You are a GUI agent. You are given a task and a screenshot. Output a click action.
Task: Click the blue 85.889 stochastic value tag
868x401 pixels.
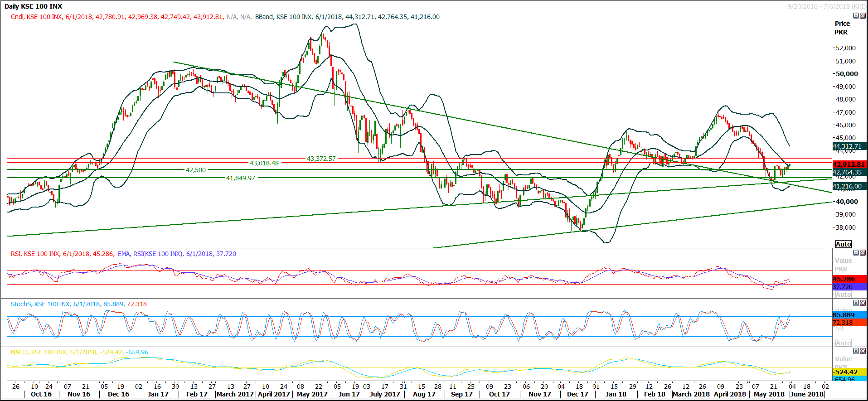849,315
